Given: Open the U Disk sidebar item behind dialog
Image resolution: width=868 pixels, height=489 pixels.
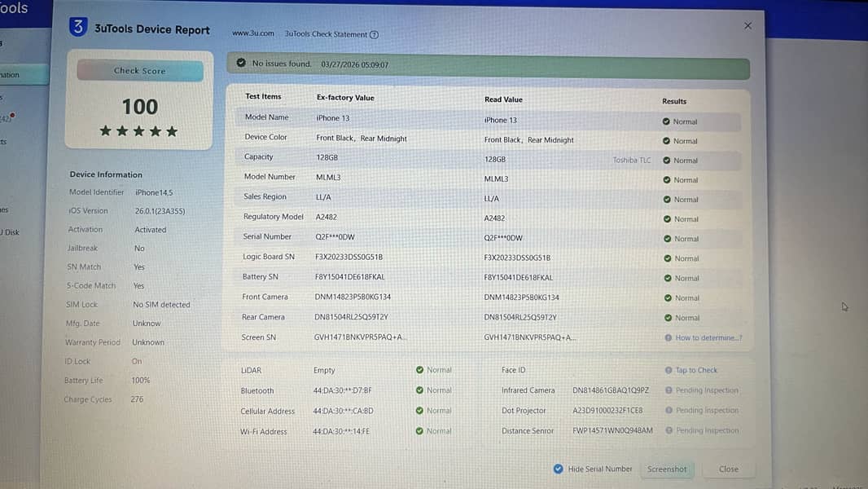Looking at the screenshot, I should [10, 232].
